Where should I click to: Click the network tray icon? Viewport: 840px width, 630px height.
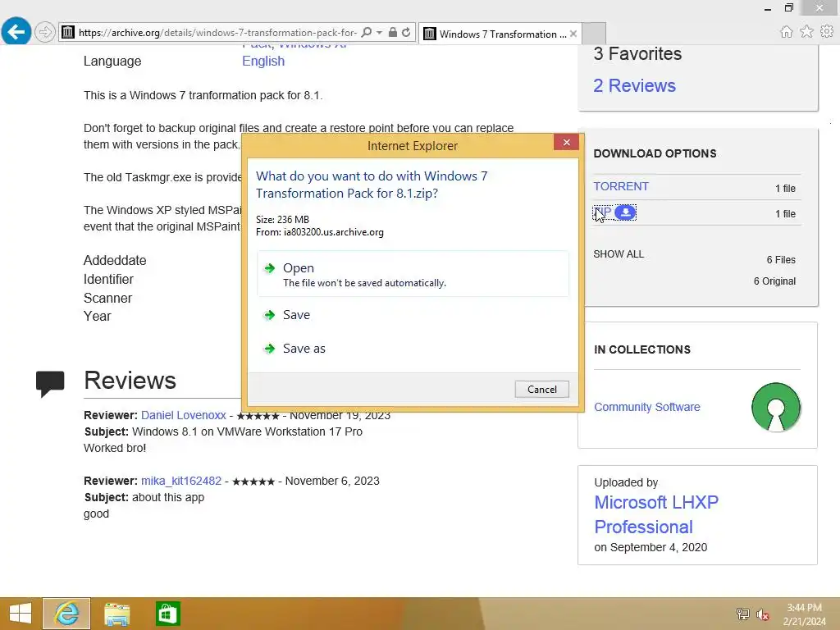743,614
